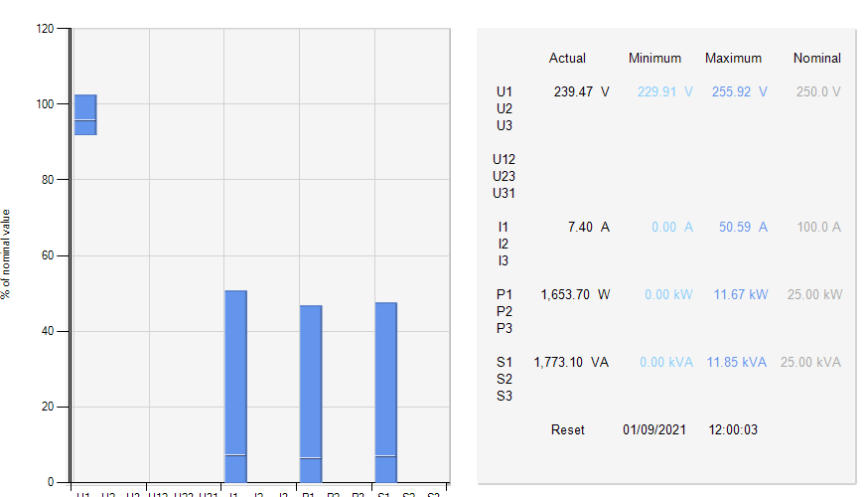Select the U1 actual value 239.47 V
Viewport: 868px width, 497px height.
tap(582, 91)
